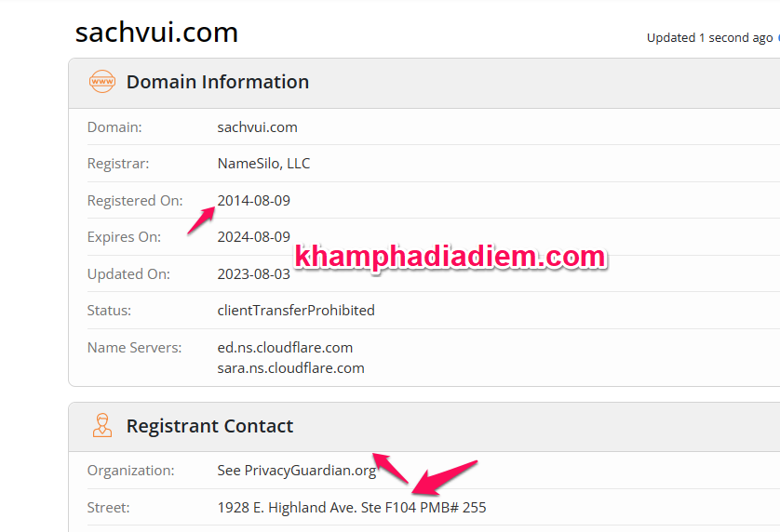Image resolution: width=780 pixels, height=532 pixels.
Task: Click the ed.ns.cloudflare.com name server
Action: click(x=285, y=348)
